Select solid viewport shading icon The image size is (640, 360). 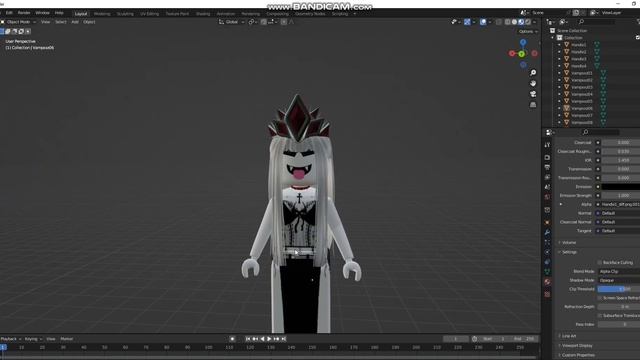pos(514,22)
